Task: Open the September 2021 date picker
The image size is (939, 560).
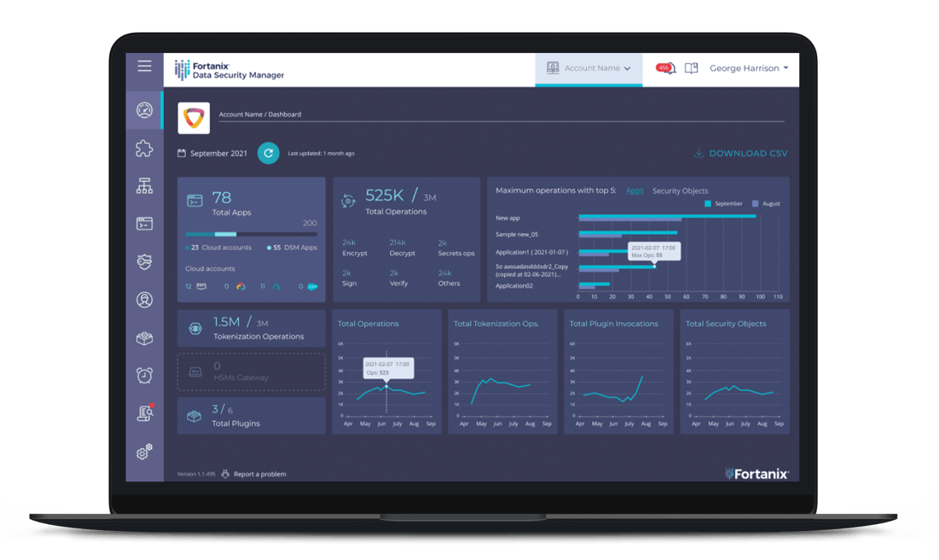Action: coord(212,153)
